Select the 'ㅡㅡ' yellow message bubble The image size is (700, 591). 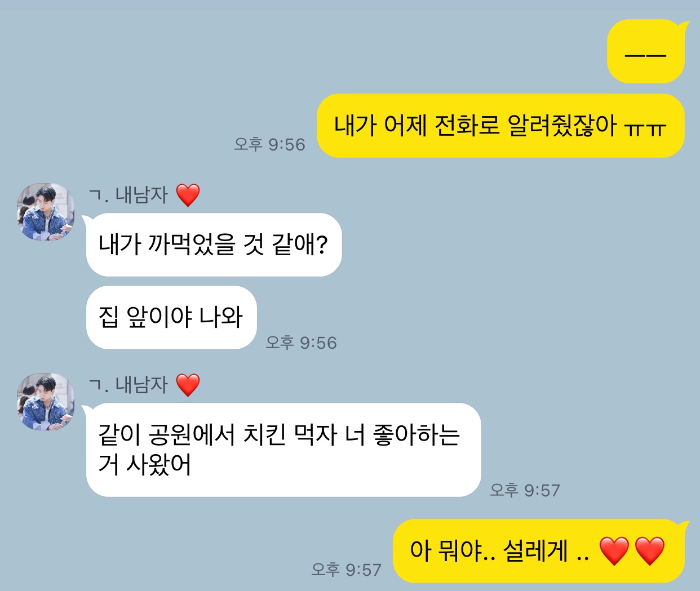[x=646, y=51]
